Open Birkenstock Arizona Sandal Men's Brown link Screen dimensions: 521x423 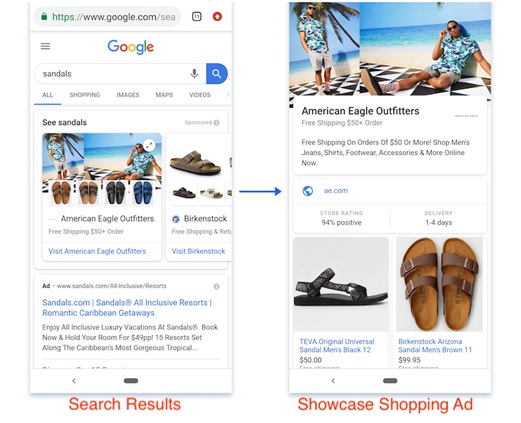pyautogui.click(x=435, y=346)
